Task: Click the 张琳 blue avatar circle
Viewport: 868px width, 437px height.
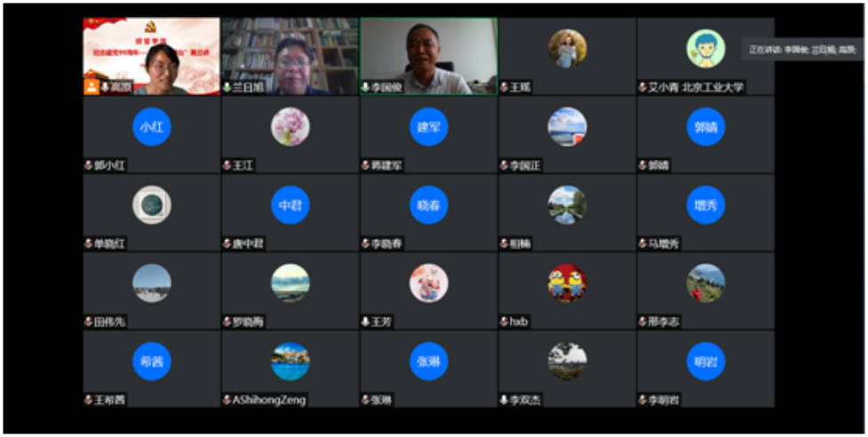Action: click(x=428, y=362)
